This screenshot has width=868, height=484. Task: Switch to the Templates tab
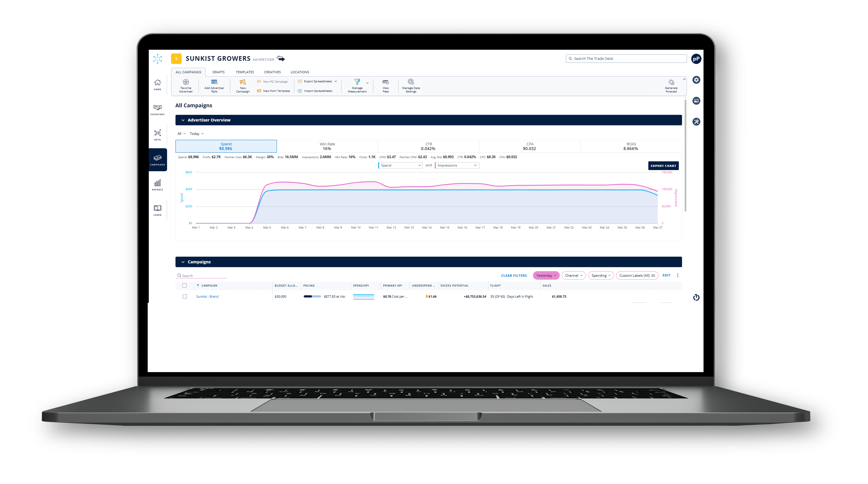pos(245,72)
